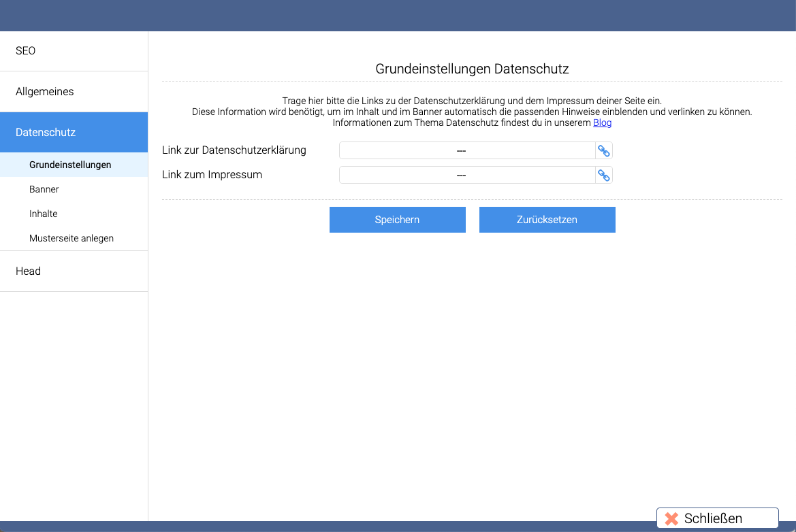
Task: Click the Grundeinstellungen Datenschutz heading
Action: click(472, 69)
